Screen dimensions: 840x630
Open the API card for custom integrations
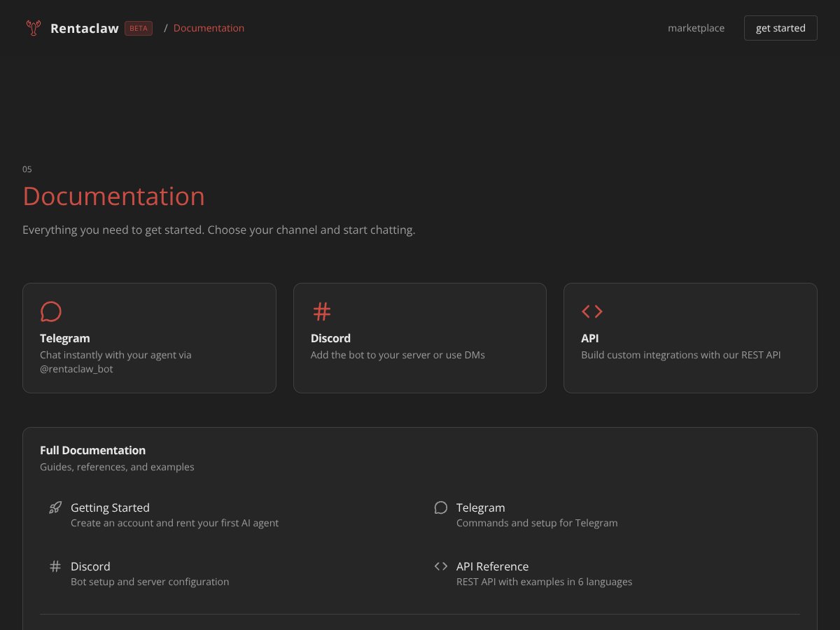tap(690, 337)
